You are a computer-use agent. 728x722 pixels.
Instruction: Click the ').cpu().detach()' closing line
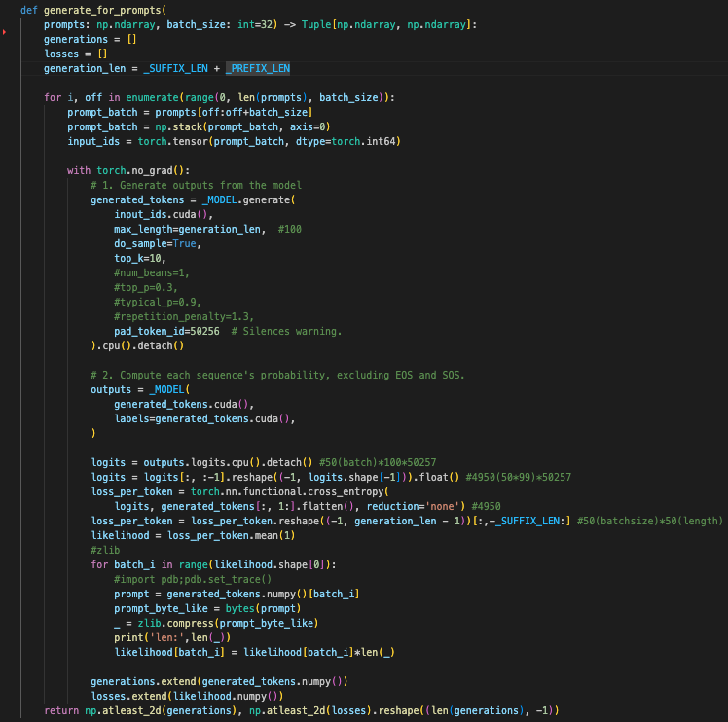[x=137, y=345]
